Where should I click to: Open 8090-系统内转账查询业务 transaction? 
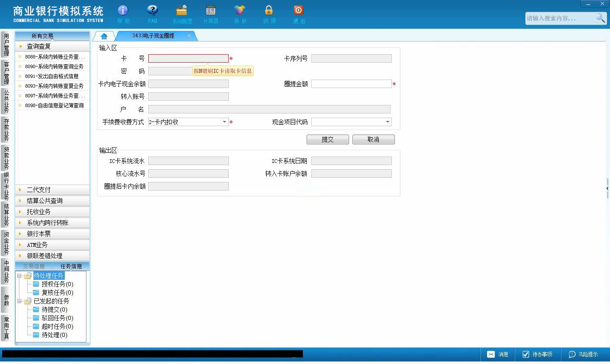pyautogui.click(x=53, y=66)
